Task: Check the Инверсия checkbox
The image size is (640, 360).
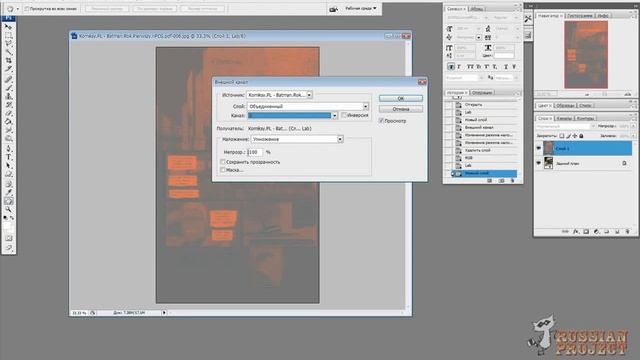Action: click(x=344, y=115)
